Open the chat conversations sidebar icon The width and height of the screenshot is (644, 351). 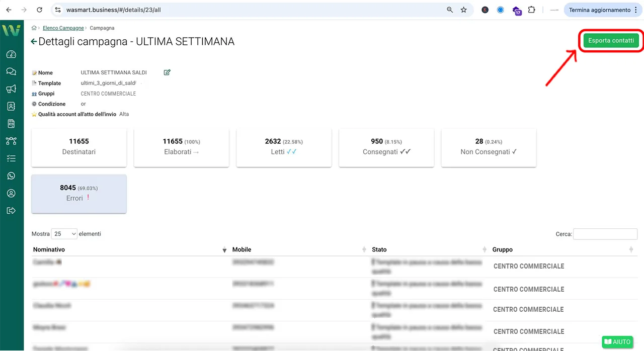12,71
